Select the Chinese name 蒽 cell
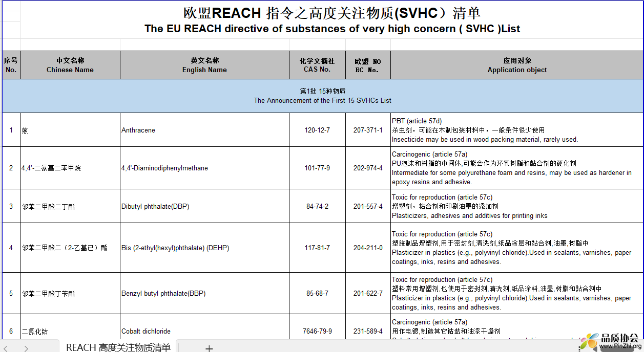The width and height of the screenshot is (644, 352). click(70, 130)
